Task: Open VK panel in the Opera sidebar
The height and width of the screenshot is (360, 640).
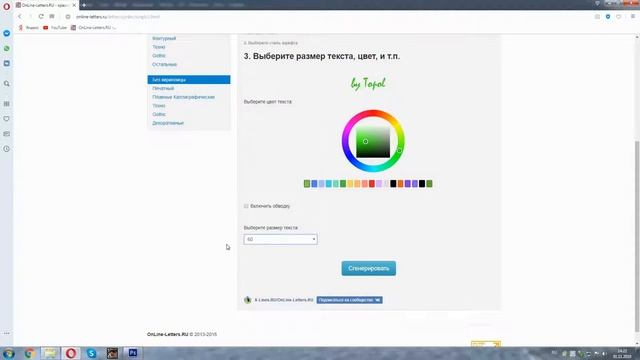Action: tap(7, 63)
